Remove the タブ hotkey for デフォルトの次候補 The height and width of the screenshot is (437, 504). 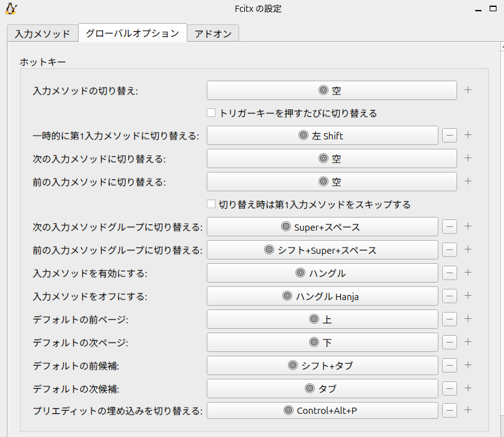pos(450,389)
